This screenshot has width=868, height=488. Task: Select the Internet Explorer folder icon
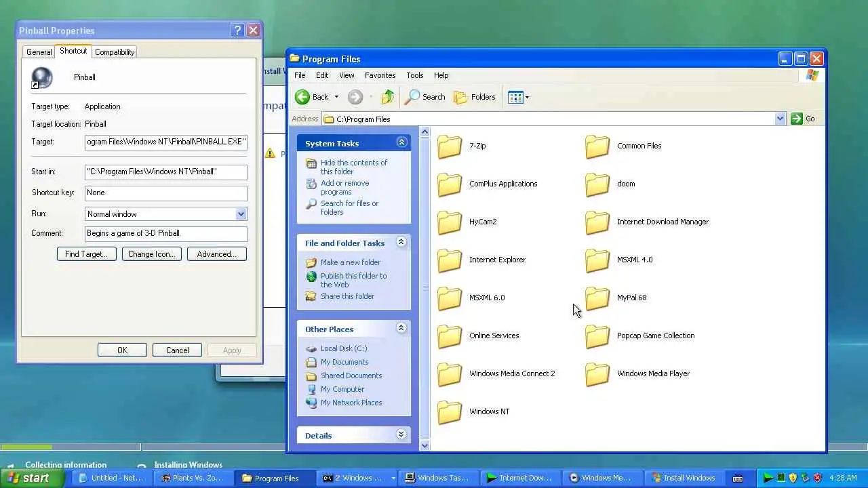[450, 260]
